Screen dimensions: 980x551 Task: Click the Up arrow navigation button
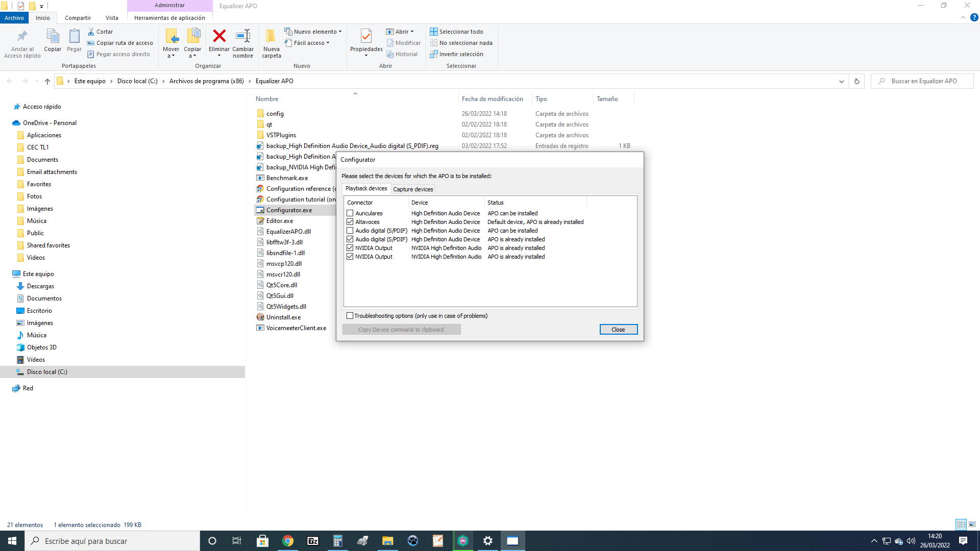[x=47, y=81]
